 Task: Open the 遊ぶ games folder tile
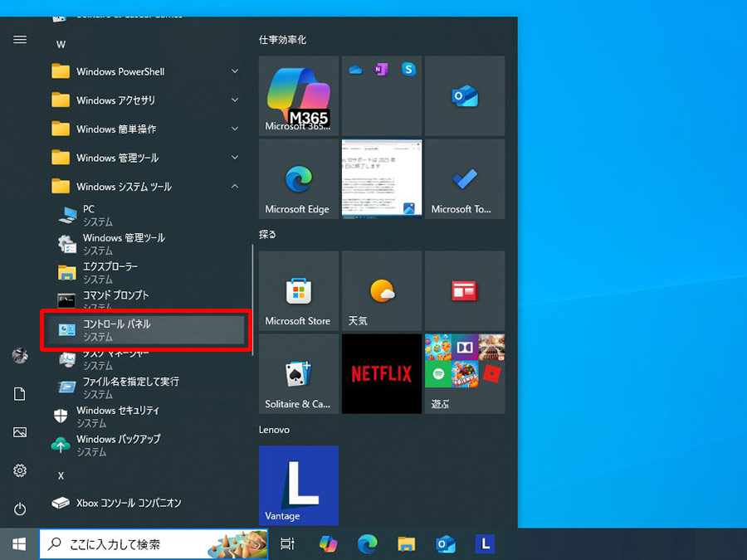465,374
